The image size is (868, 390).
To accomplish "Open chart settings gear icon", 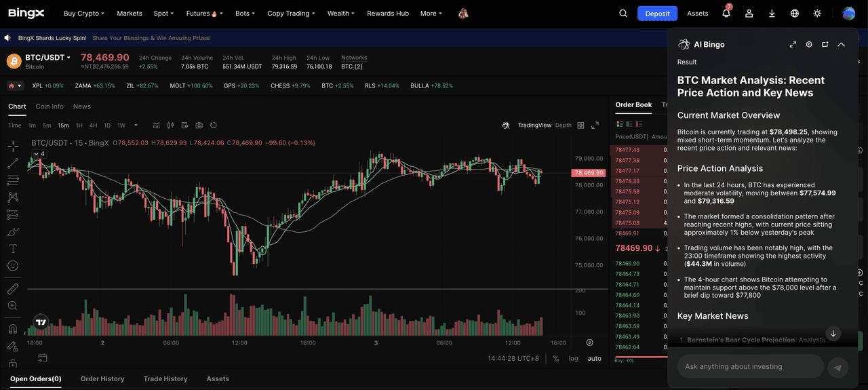I will (589, 343).
